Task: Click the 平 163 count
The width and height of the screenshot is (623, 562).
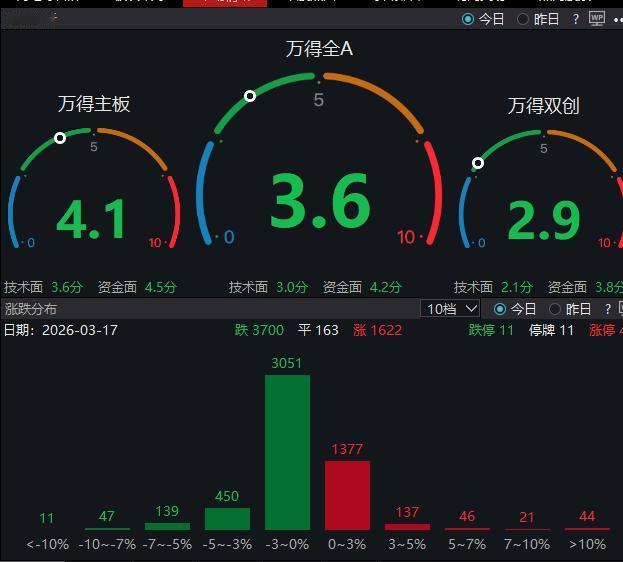Action: point(318,330)
